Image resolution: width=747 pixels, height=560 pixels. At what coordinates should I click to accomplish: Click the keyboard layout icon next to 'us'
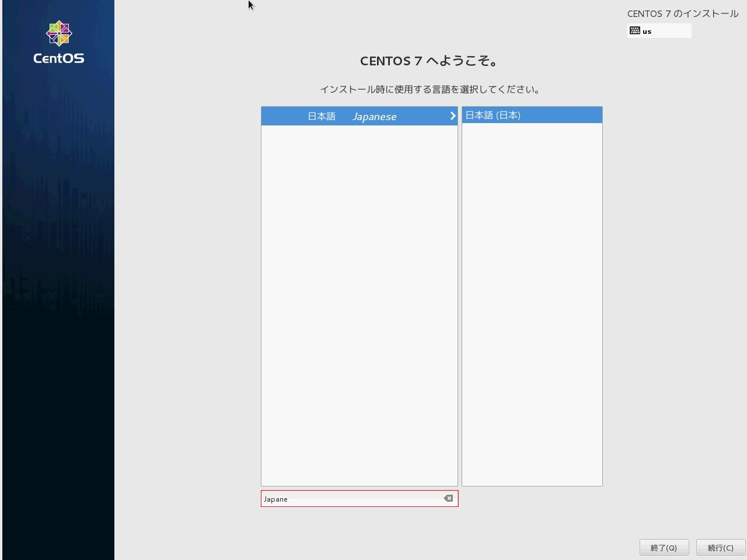(635, 30)
